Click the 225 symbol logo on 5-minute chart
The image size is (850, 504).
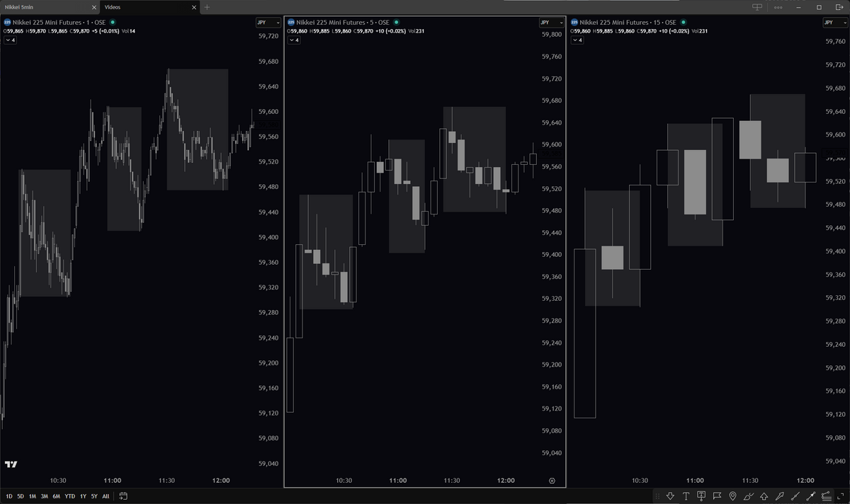click(290, 23)
